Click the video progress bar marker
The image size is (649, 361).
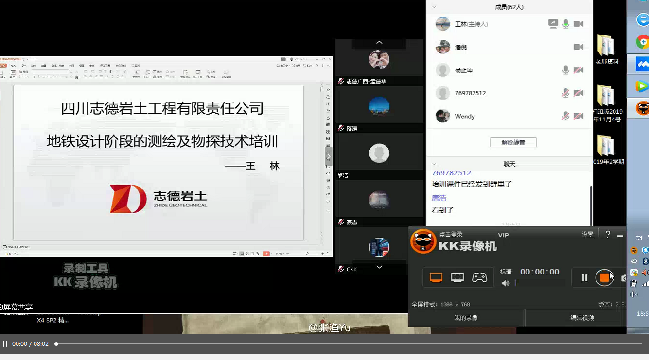click(56, 344)
